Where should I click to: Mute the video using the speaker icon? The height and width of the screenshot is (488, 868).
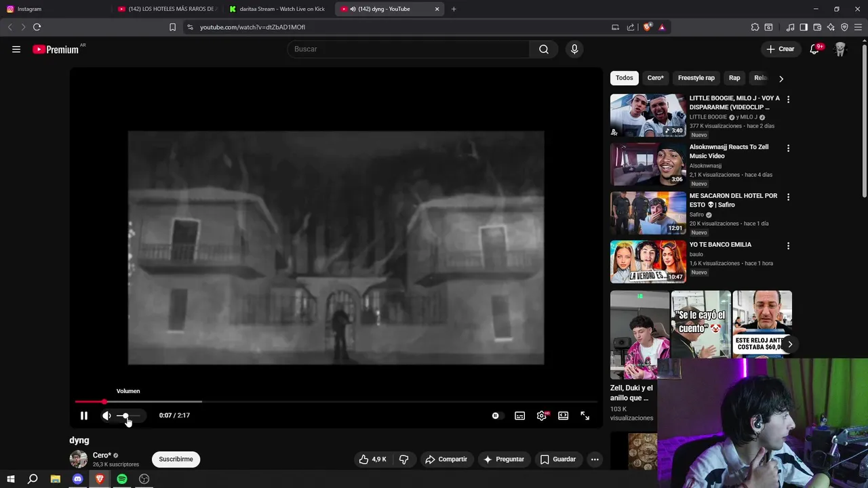(106, 415)
